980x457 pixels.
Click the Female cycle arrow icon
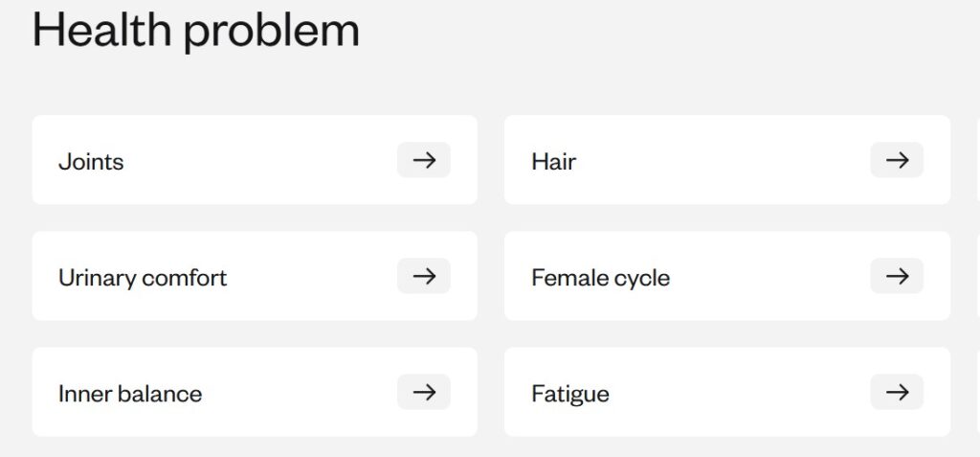click(897, 276)
